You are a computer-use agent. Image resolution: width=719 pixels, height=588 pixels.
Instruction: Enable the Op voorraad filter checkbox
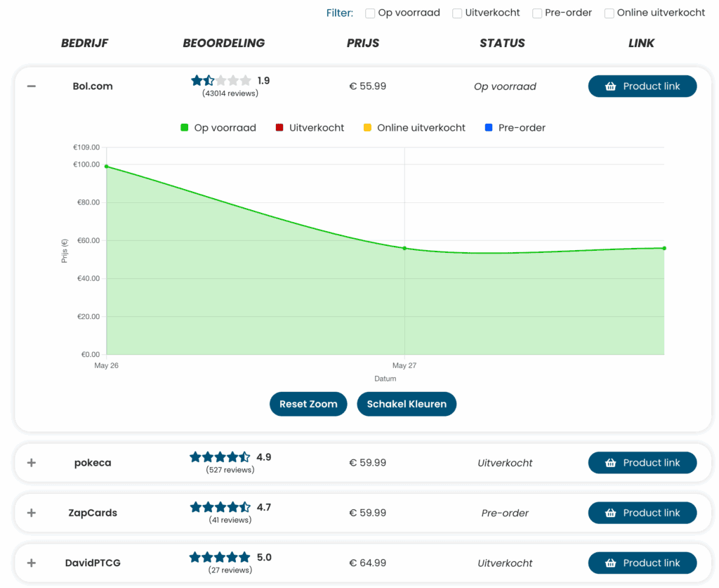[x=370, y=13]
